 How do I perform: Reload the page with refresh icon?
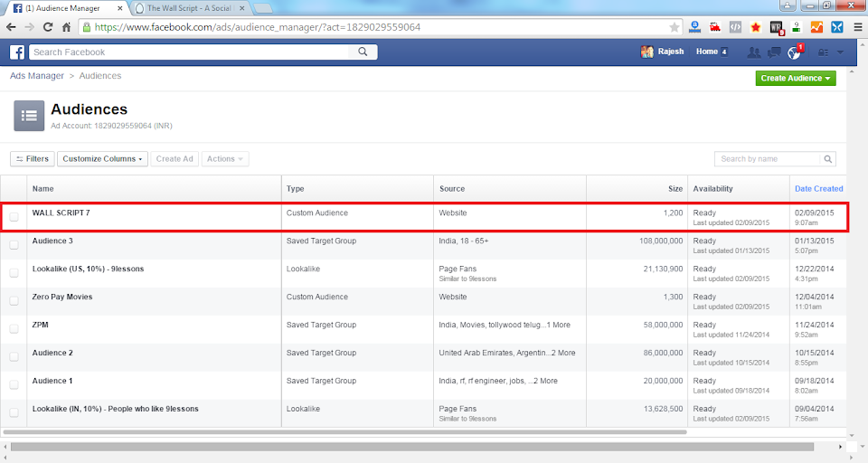point(48,27)
